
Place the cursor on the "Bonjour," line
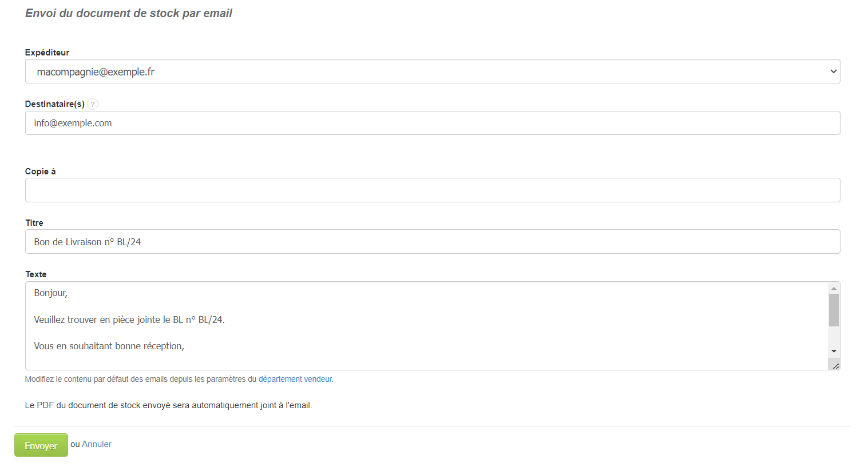51,293
